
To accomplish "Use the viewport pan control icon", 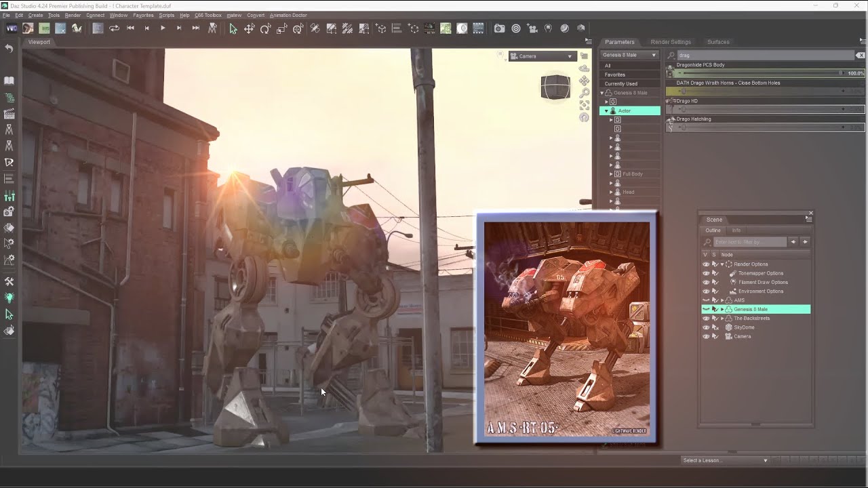I will 584,81.
